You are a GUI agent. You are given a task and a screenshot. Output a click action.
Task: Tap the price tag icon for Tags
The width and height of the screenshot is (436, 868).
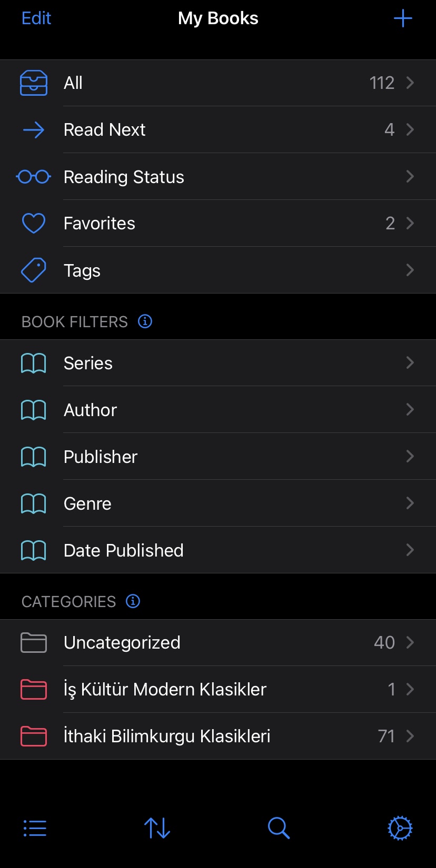[x=34, y=270]
